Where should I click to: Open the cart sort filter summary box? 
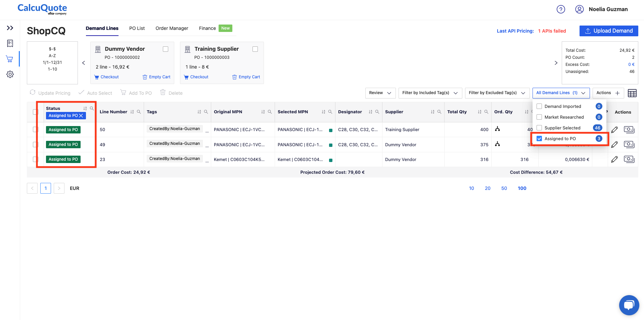[52, 63]
